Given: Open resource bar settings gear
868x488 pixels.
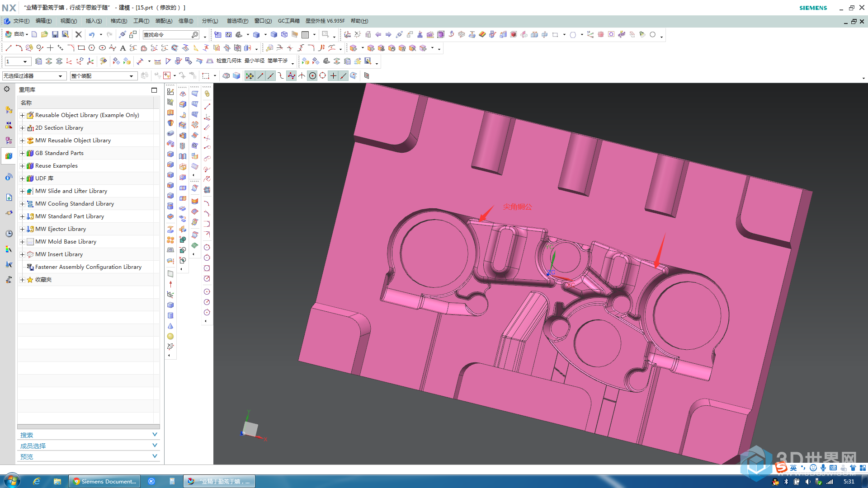Looking at the screenshot, I should (7, 89).
